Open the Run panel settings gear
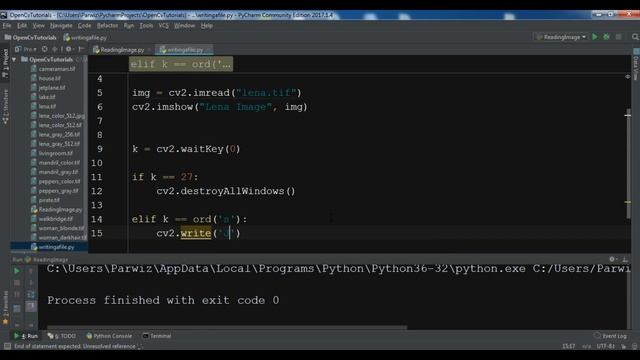 point(612,259)
